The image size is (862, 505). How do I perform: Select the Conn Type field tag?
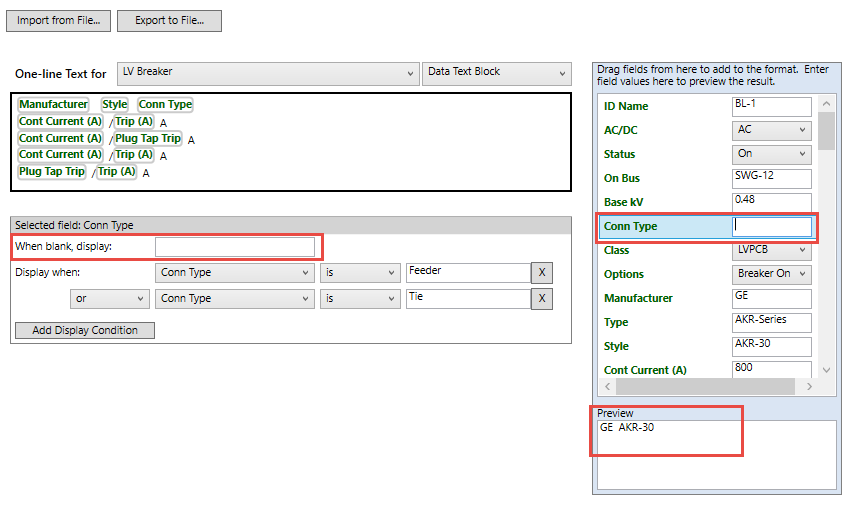[x=165, y=105]
